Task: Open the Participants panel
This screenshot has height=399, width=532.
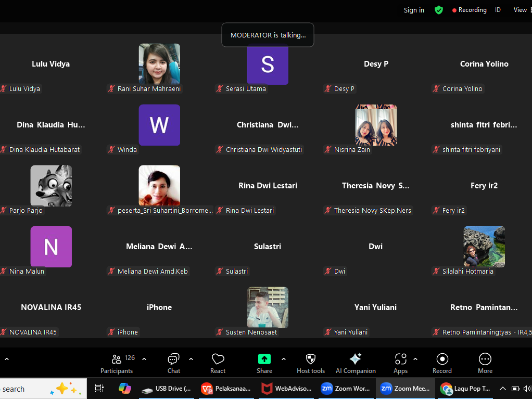Action: [x=117, y=363]
